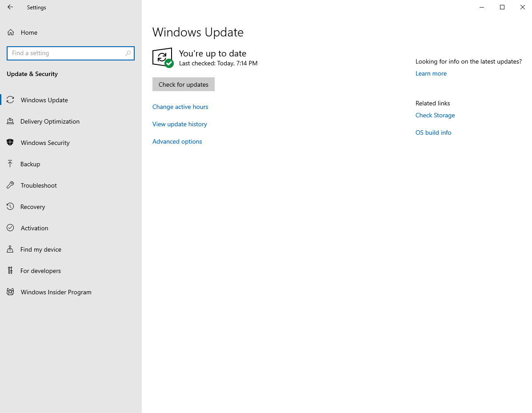The image size is (532, 413).
Task: Open the Recovery label in sidebar
Action: (32, 207)
